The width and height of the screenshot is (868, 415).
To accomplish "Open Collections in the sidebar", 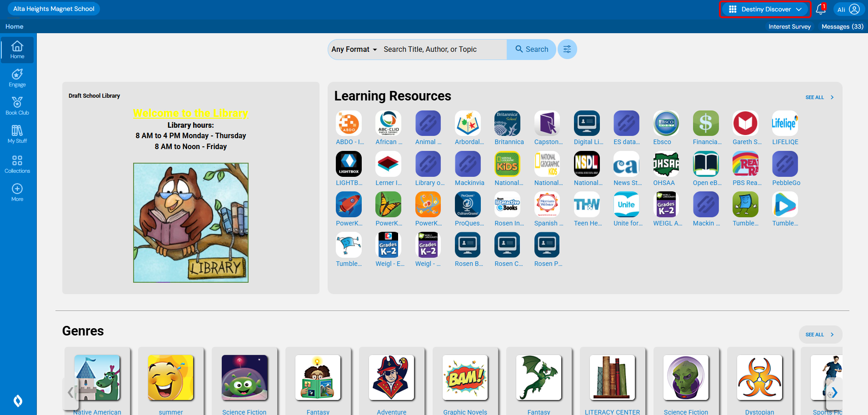I will (17, 165).
